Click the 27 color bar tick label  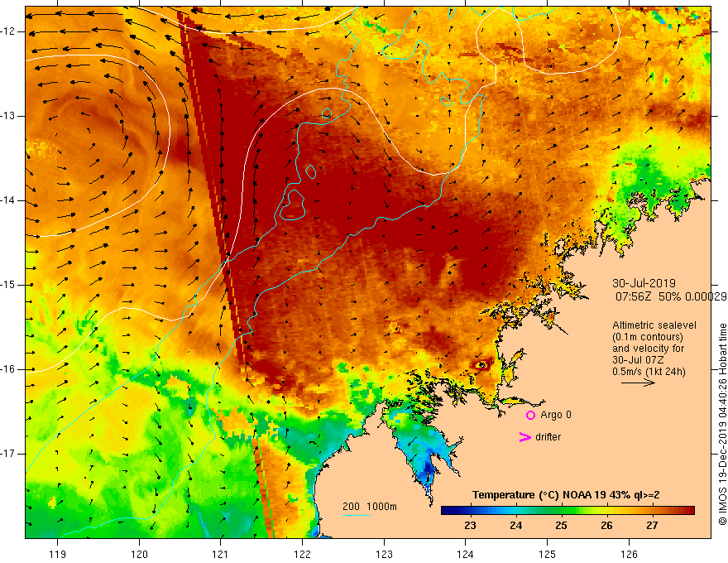point(652,526)
